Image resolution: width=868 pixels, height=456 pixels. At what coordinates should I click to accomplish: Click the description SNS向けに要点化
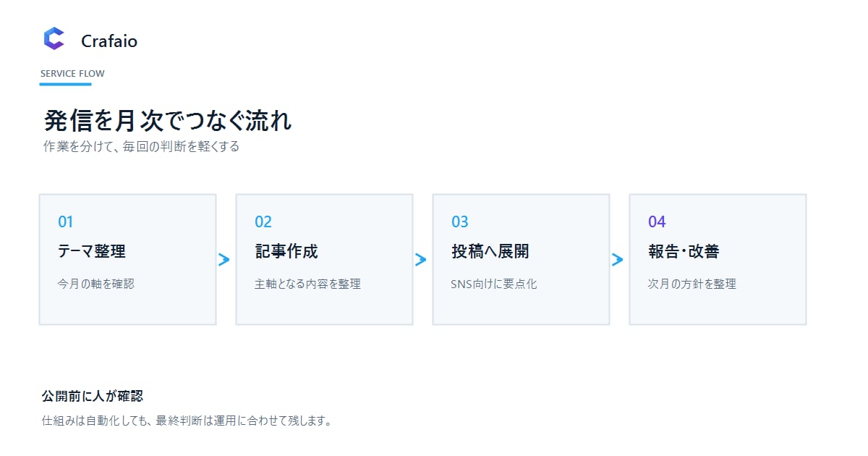tap(494, 284)
